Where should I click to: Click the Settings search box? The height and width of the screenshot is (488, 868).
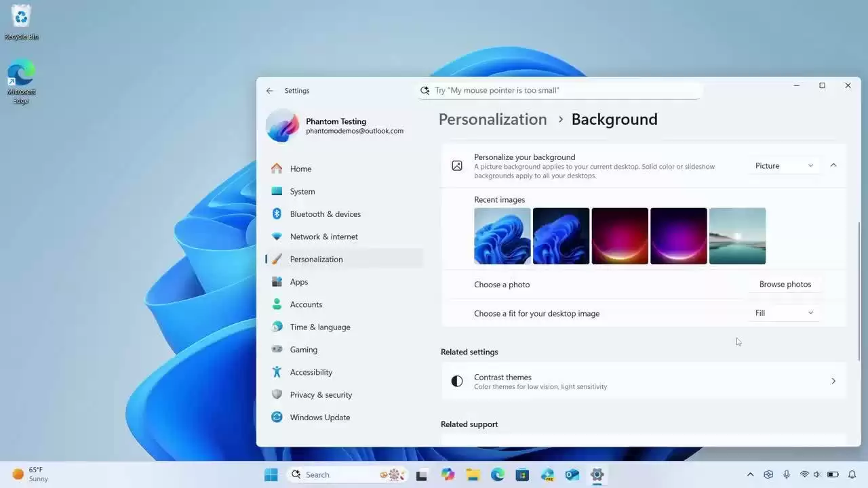tap(560, 90)
